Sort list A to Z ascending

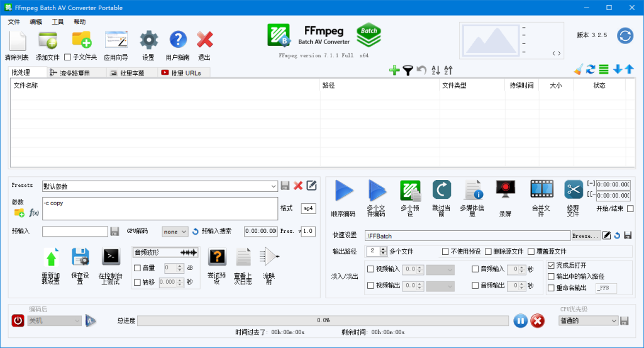coord(436,70)
